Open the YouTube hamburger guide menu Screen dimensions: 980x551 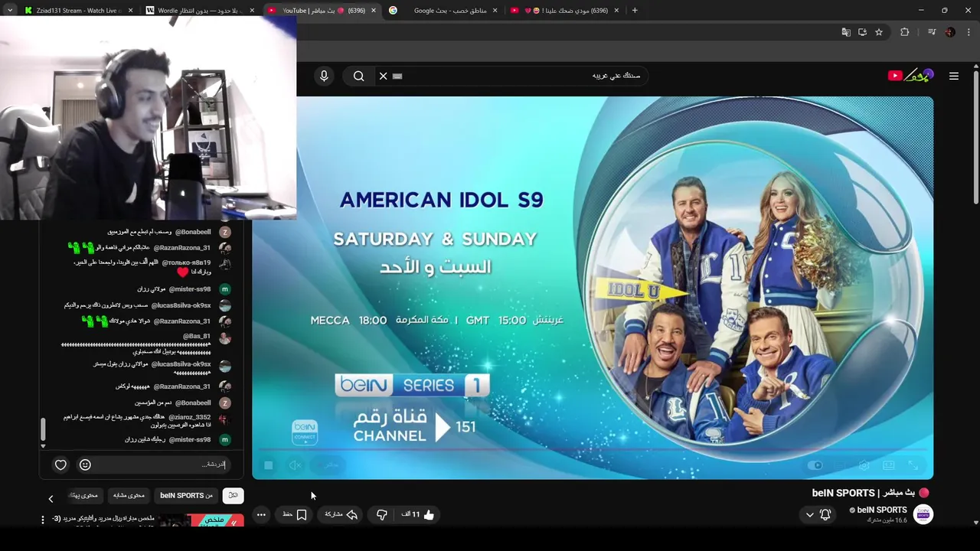954,76
